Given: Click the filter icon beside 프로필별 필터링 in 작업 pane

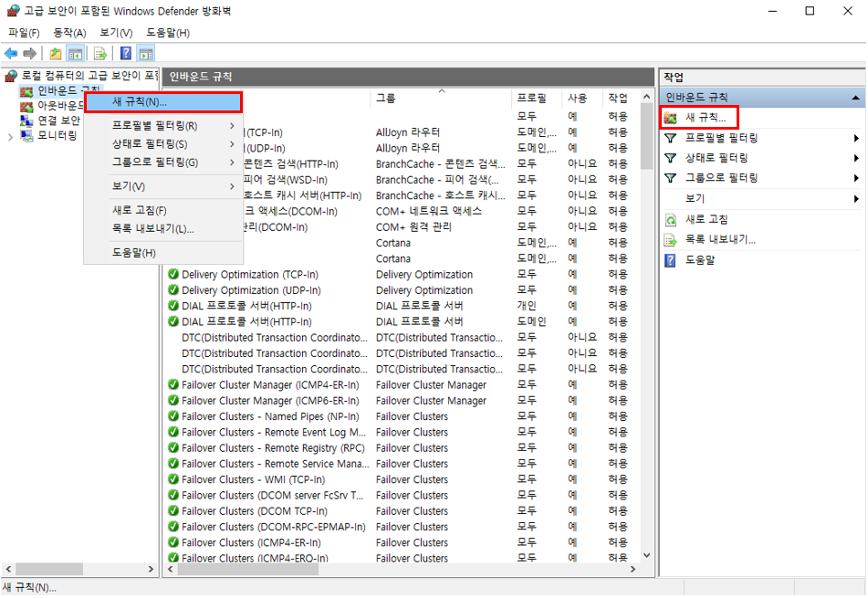Looking at the screenshot, I should [670, 138].
